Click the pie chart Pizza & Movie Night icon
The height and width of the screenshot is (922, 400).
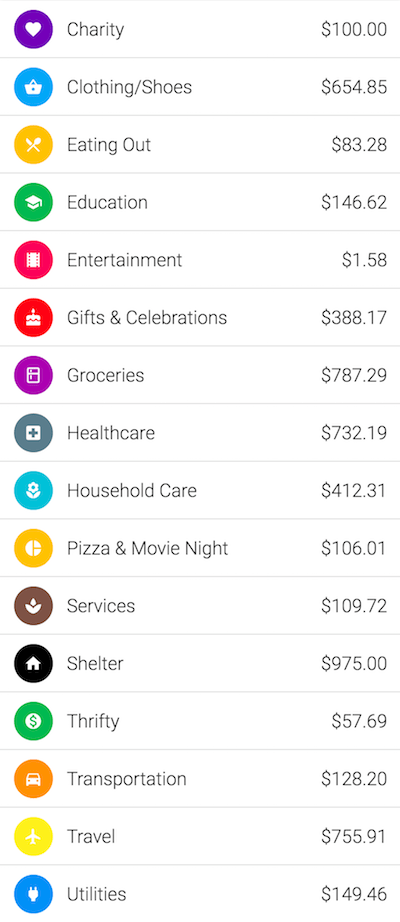point(34,548)
